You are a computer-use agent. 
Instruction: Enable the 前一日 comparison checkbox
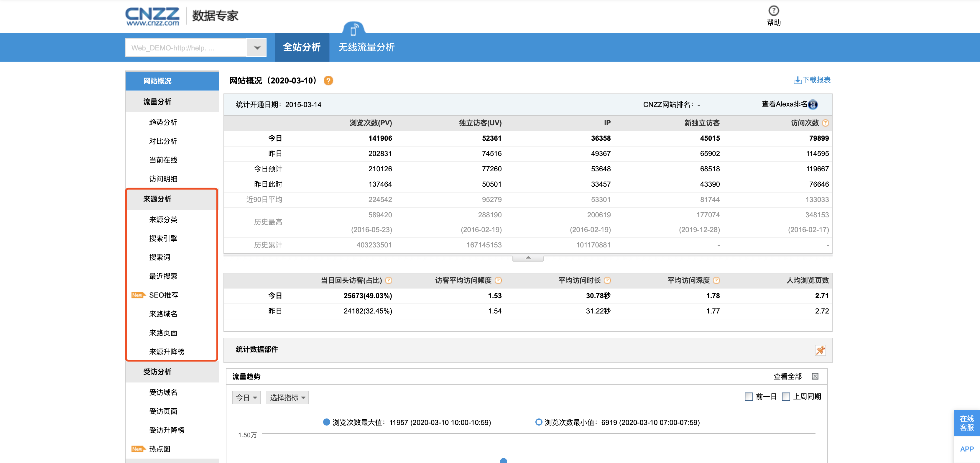coord(748,397)
